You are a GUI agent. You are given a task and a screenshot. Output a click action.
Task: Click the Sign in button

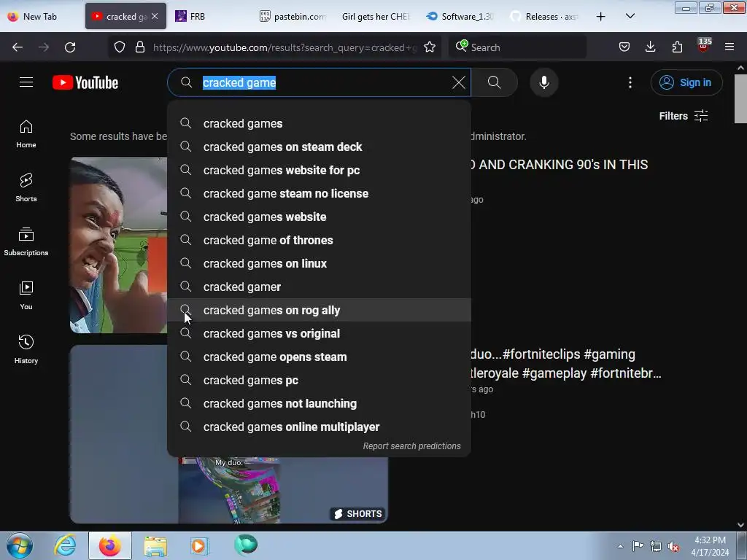click(x=686, y=82)
